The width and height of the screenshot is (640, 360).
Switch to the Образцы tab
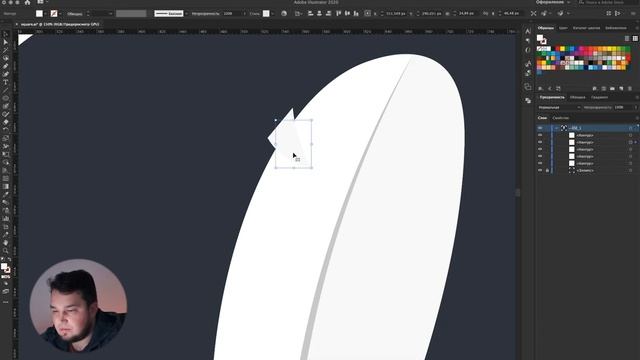546,28
